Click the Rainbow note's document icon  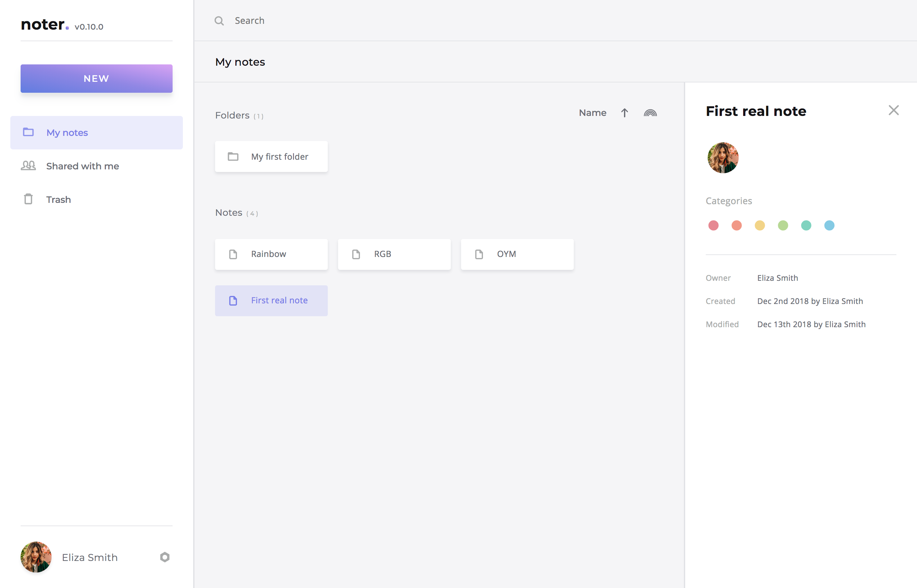233,254
